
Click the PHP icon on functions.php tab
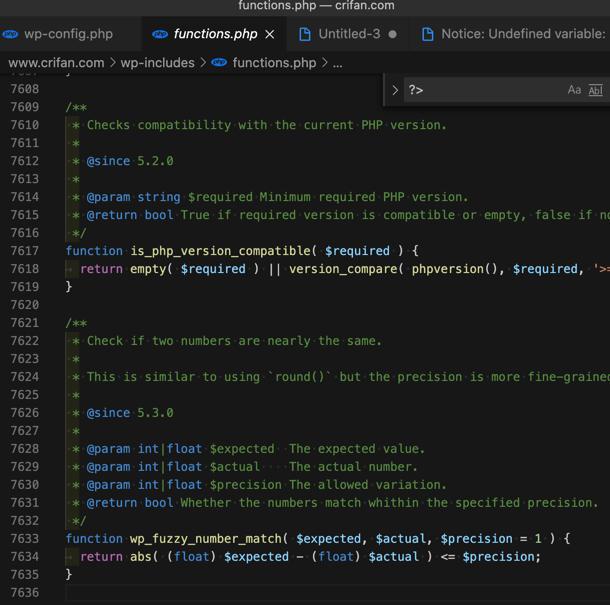pyautogui.click(x=160, y=34)
